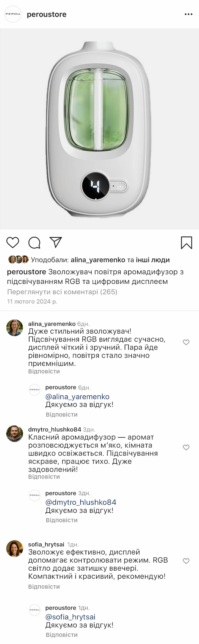Reply to alina_yaremenko's comment

click(x=44, y=371)
